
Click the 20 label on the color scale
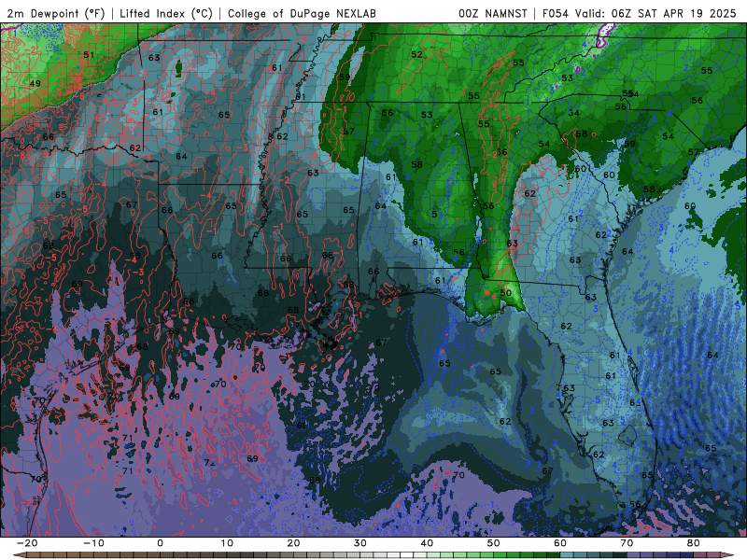(x=293, y=543)
